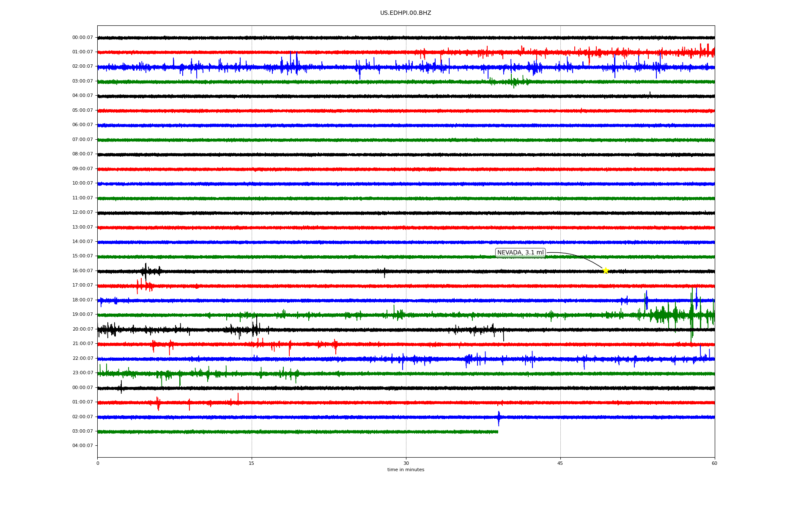Click the 60 tick label on the x-axis

coord(714,463)
